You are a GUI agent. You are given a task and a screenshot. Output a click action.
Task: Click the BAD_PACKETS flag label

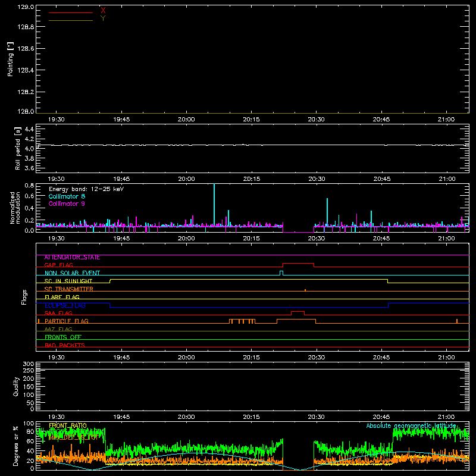click(x=65, y=345)
